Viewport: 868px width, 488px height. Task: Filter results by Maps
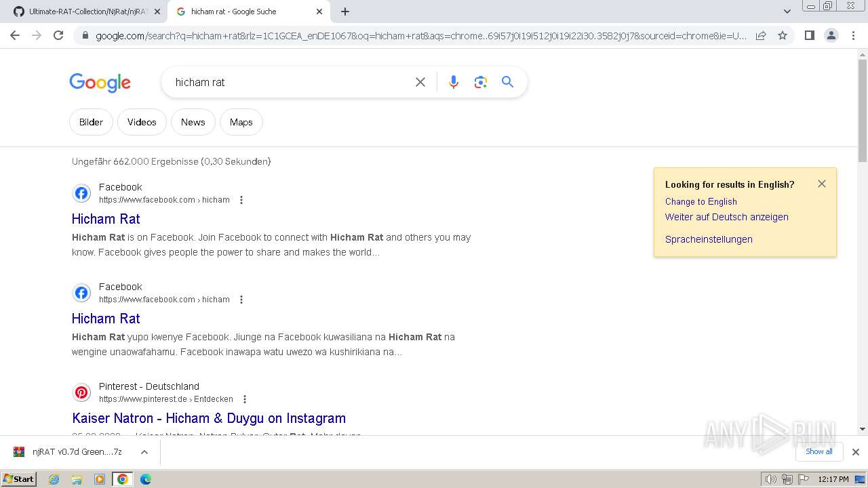[x=241, y=122]
